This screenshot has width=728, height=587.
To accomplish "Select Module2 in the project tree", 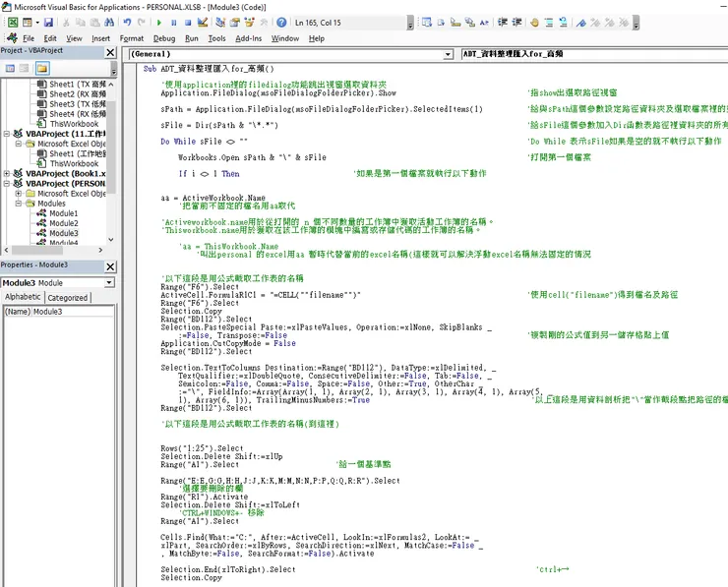I will 64,223.
